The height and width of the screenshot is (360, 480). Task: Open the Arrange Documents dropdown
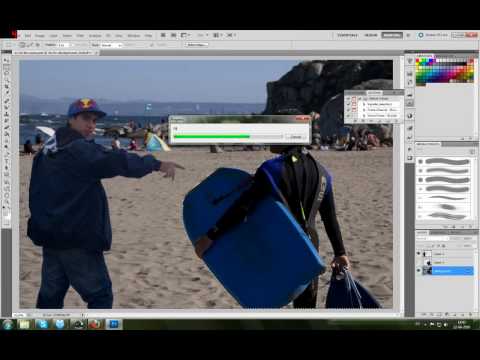(217, 35)
